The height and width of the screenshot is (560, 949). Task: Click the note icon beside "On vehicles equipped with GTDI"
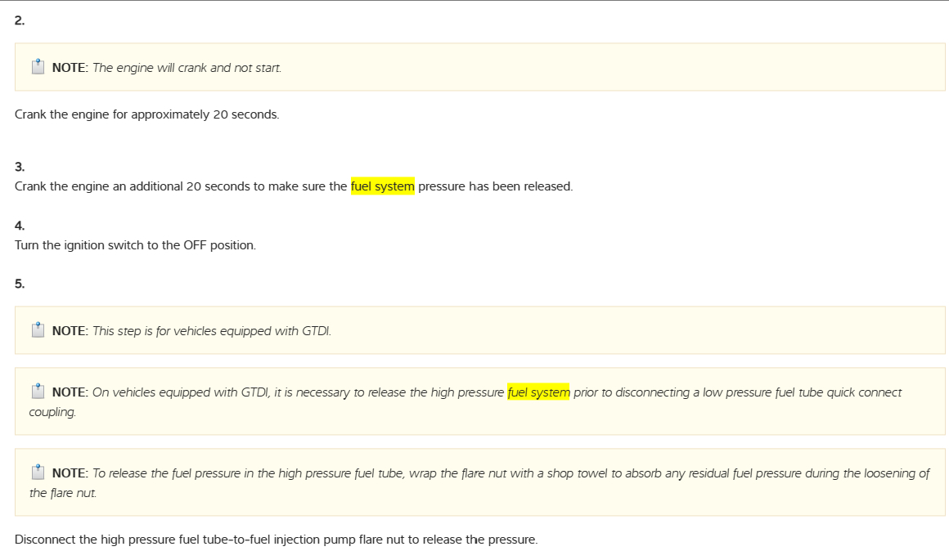[x=38, y=392]
